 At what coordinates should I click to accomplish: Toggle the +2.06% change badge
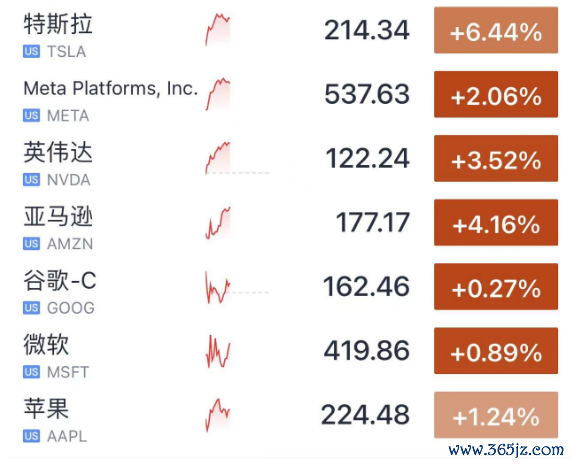coord(496,94)
